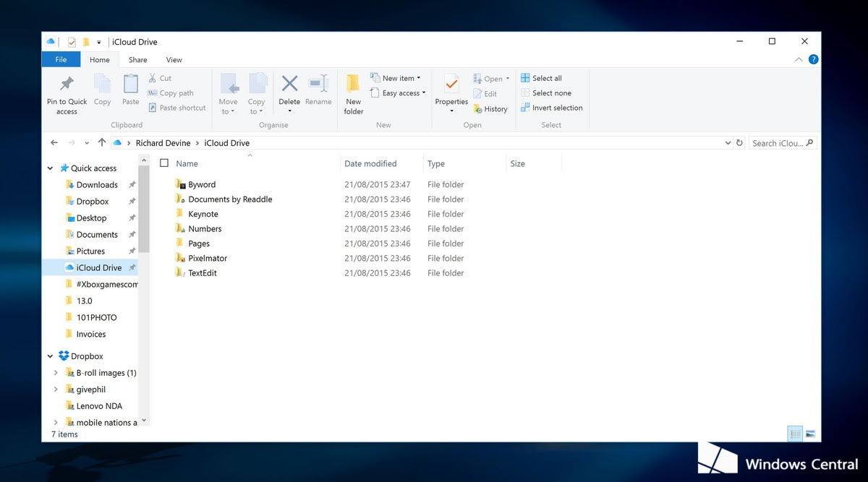Click the History ribbon command
This screenshot has width=868, height=482.
click(x=490, y=109)
